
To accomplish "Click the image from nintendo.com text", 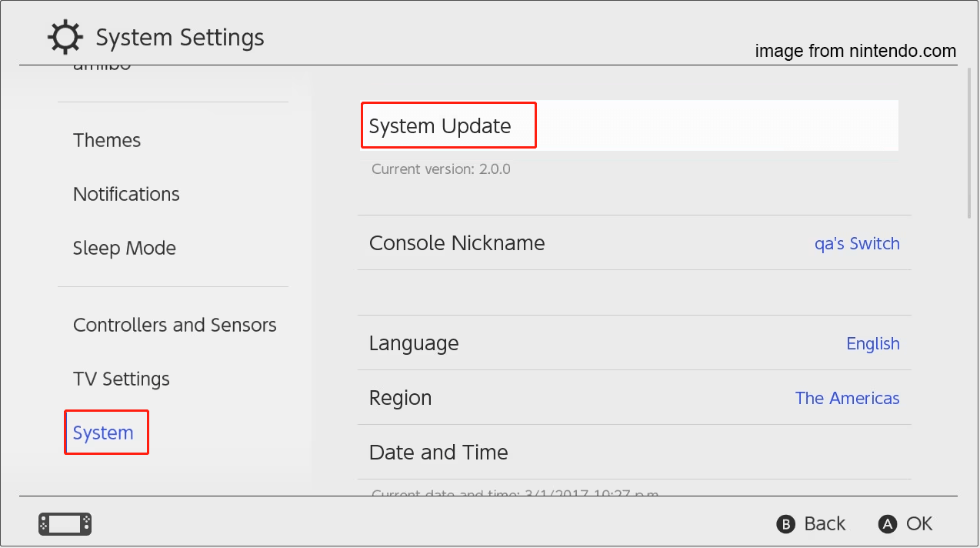I will click(x=855, y=51).
